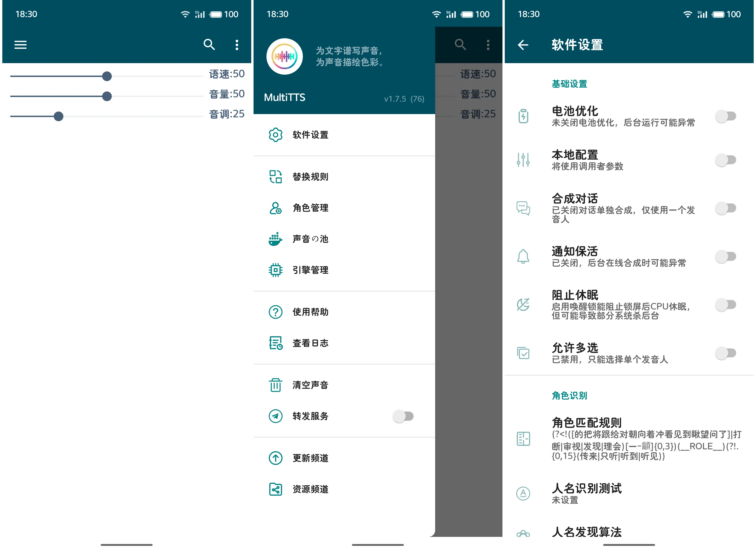Open 声音の池 in the drawer
The height and width of the screenshot is (553, 756).
(344, 239)
